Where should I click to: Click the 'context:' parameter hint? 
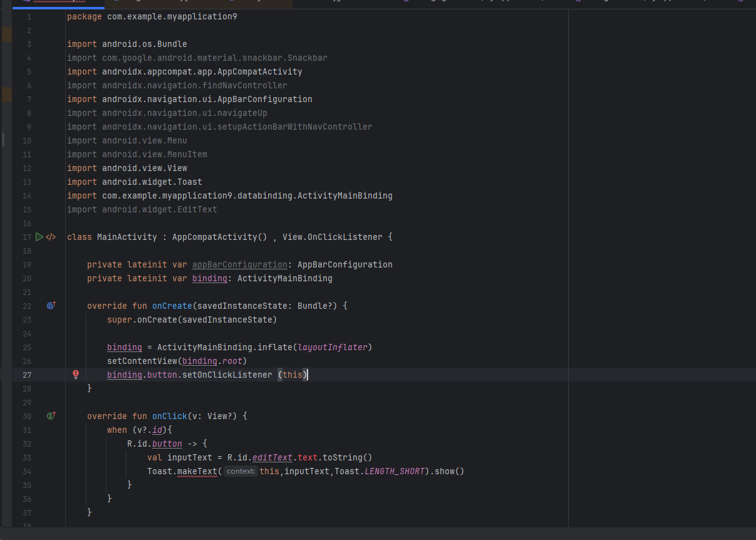(x=241, y=471)
